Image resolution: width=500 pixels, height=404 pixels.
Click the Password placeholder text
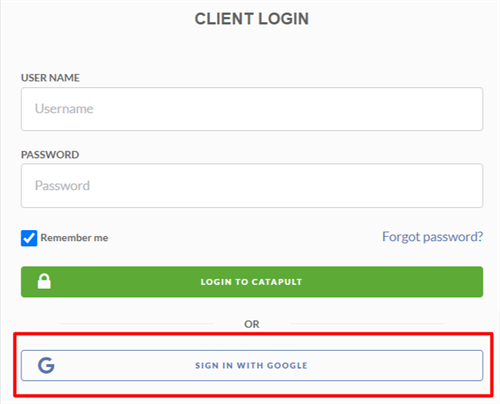coord(62,186)
